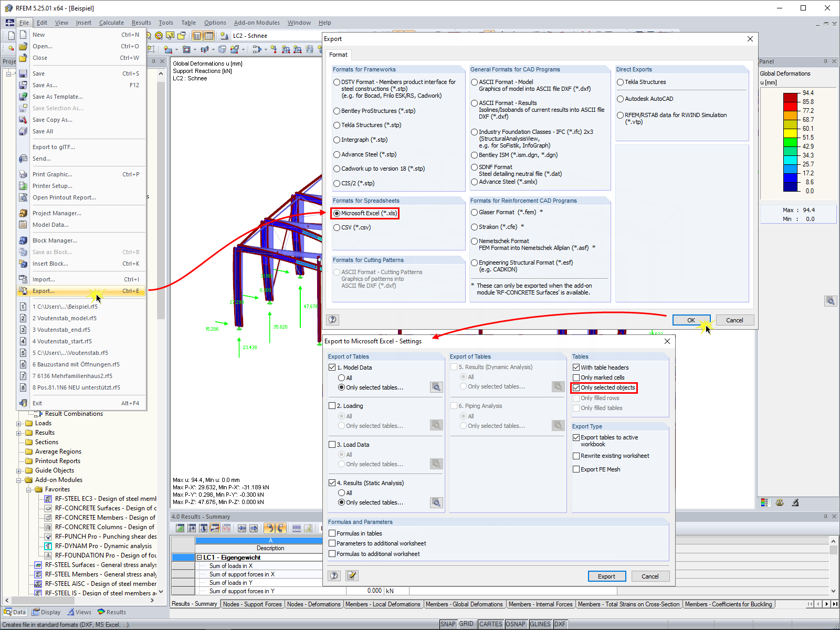Switch to Members - Internal Forces tab
840x630 pixels.
point(541,604)
